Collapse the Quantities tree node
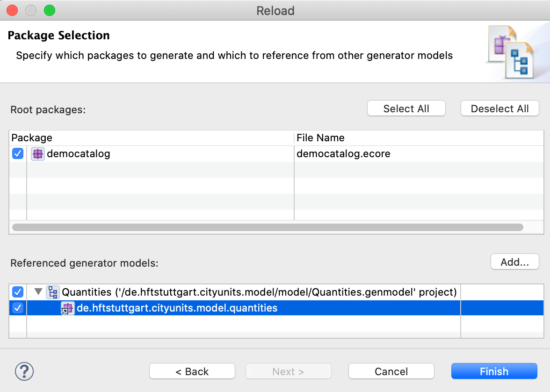Viewport: 550px width, 392px height. (38, 291)
